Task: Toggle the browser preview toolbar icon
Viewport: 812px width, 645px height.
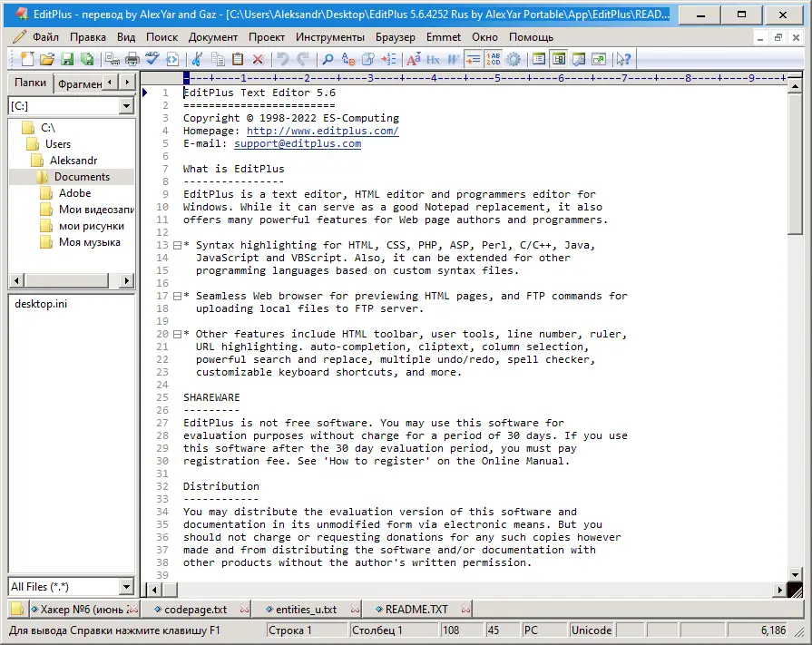Action: coord(578,58)
